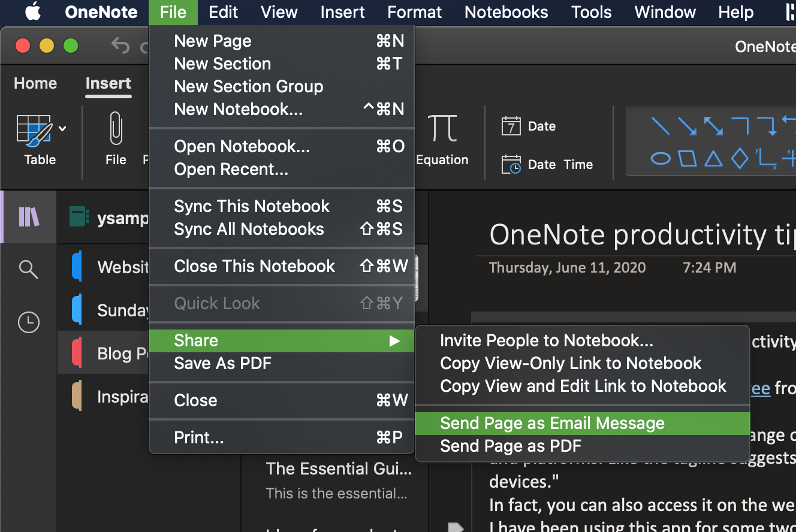Choose Sync This Notebook
Viewport: 796px width, 532px height.
[x=281, y=206]
